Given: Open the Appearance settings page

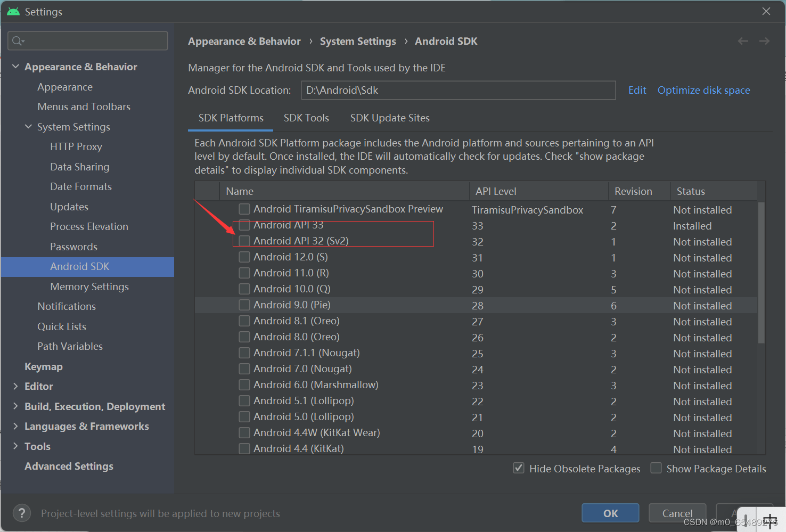Looking at the screenshot, I should 65,87.
